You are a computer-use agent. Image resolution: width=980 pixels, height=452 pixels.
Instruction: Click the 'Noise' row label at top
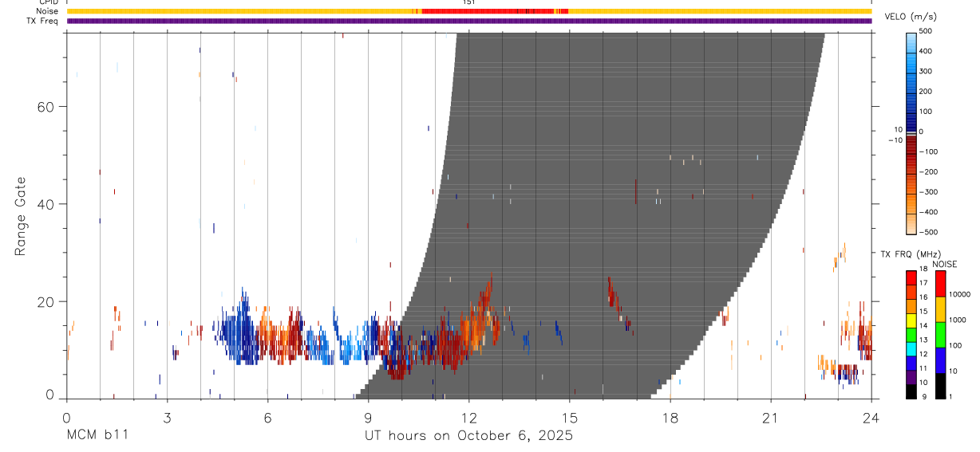(47, 11)
